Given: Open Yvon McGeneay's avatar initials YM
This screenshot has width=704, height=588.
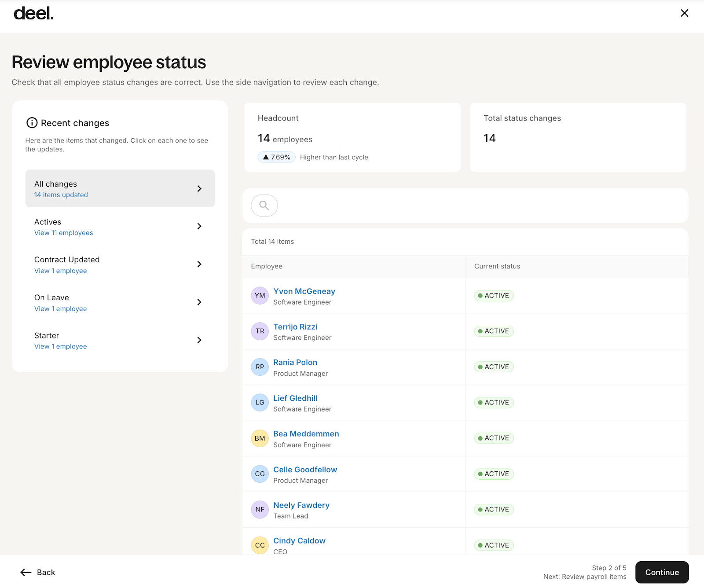Looking at the screenshot, I should 260,295.
